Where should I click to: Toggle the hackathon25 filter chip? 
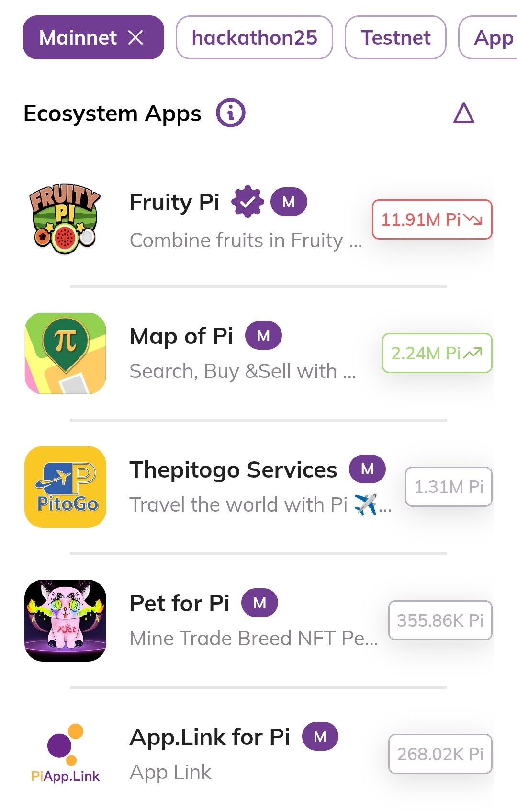coord(254,37)
